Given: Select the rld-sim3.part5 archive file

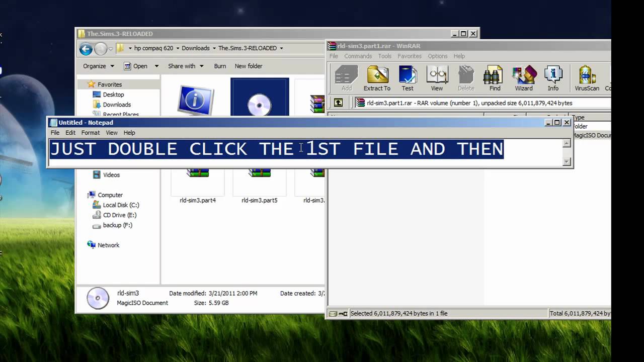Looking at the screenshot, I should point(260,186).
